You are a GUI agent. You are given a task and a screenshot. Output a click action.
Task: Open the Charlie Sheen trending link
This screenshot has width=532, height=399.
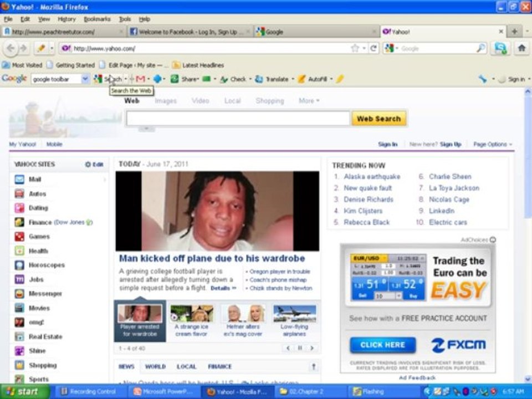pyautogui.click(x=450, y=176)
